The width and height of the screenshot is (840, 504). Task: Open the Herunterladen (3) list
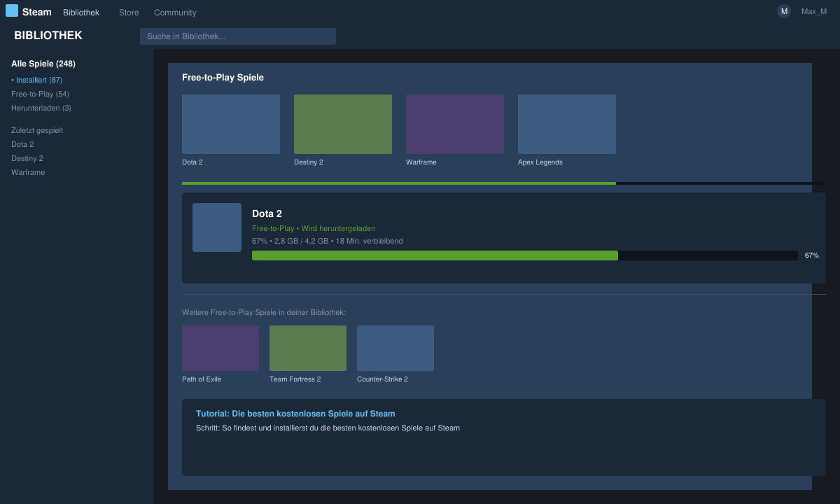(x=41, y=108)
